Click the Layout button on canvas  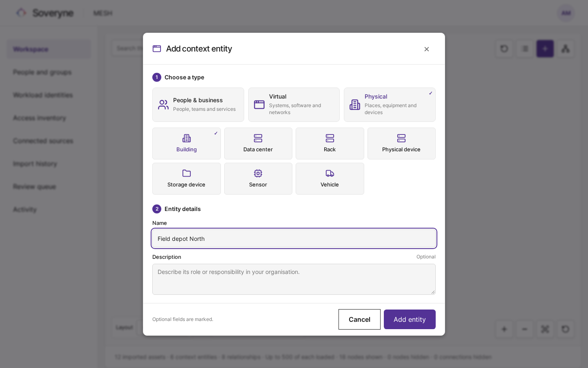[125, 328]
